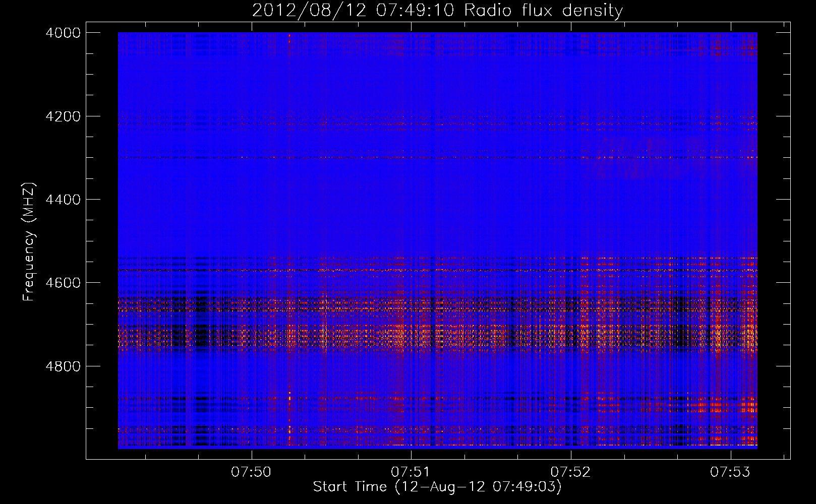Select the 4600 frequency axis label
Viewport: 816px width, 504px height.
63,283
